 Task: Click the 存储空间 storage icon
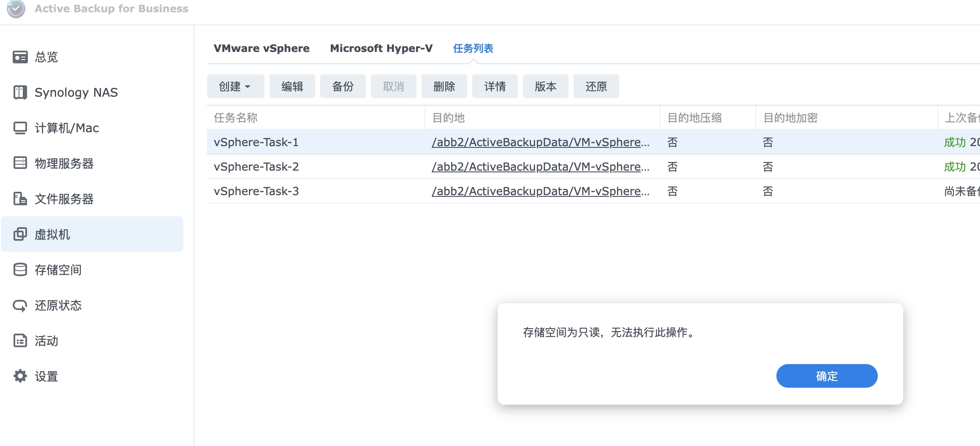click(20, 269)
